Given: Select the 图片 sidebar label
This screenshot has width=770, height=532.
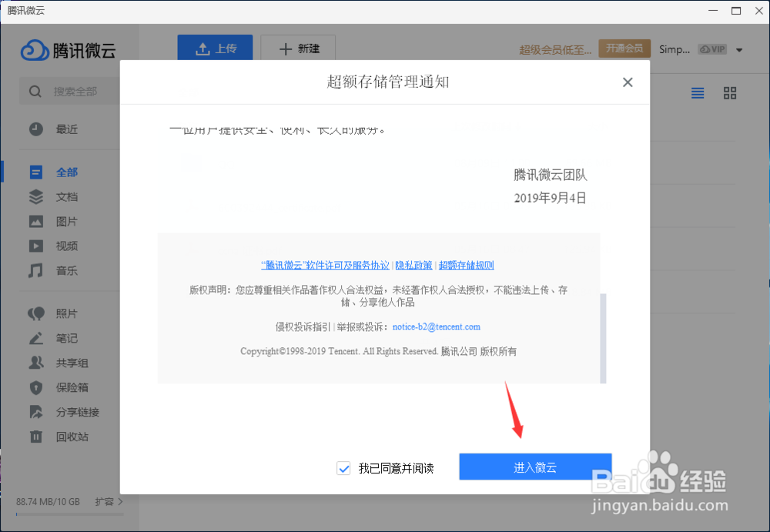Looking at the screenshot, I should pyautogui.click(x=67, y=222).
